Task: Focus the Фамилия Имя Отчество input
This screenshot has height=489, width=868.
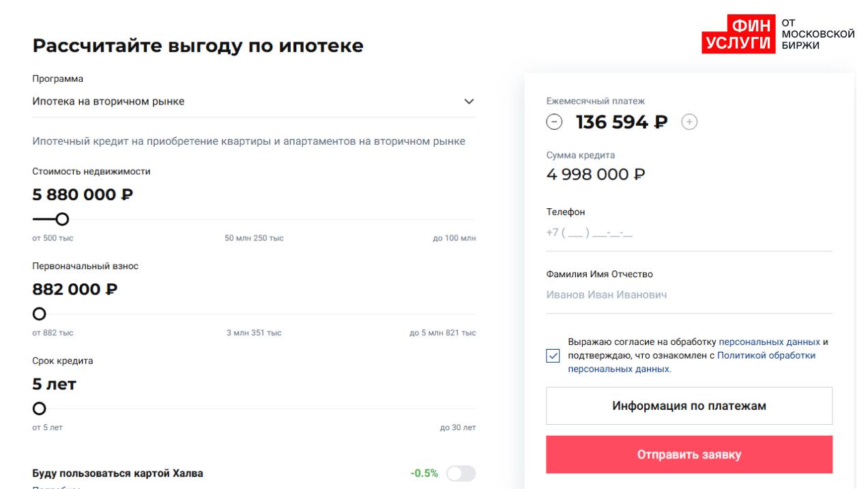Action: pos(689,296)
